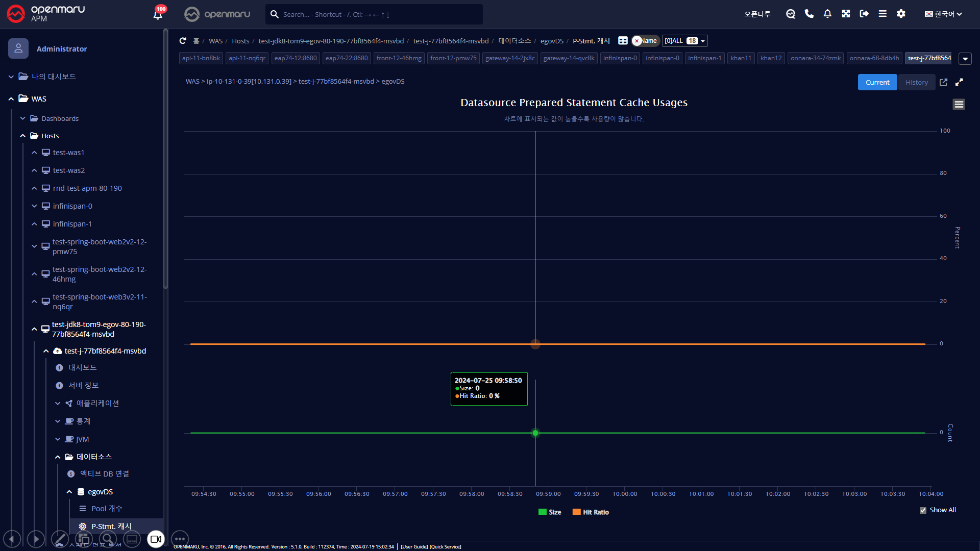Toggle the Show All checkbox
The height and width of the screenshot is (551, 980).
coord(923,510)
